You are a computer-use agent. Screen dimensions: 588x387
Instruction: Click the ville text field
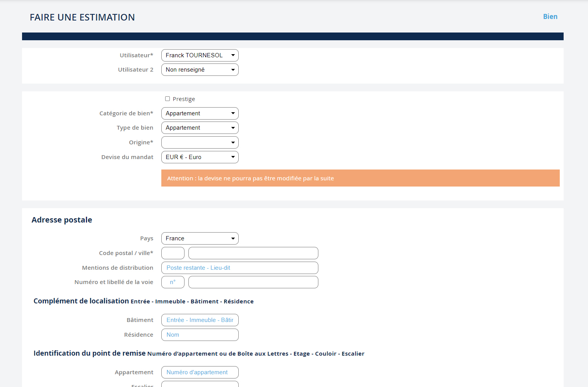tap(253, 253)
